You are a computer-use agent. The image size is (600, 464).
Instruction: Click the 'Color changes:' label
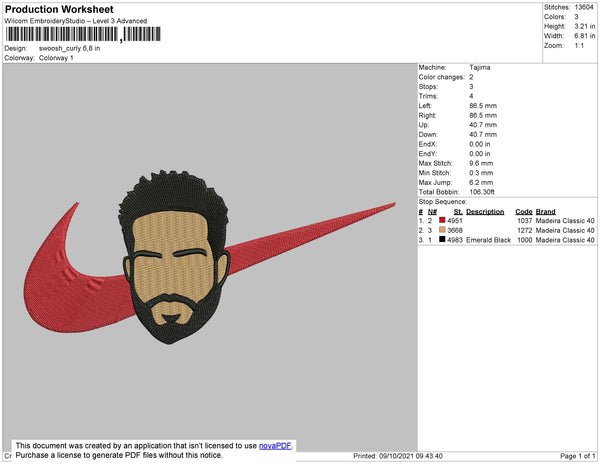coord(441,77)
